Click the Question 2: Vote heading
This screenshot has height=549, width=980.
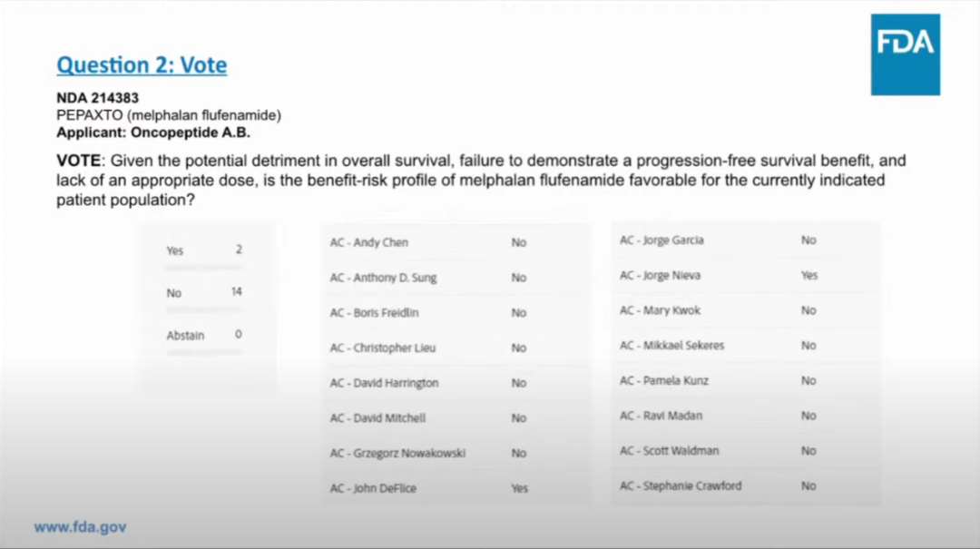[142, 65]
